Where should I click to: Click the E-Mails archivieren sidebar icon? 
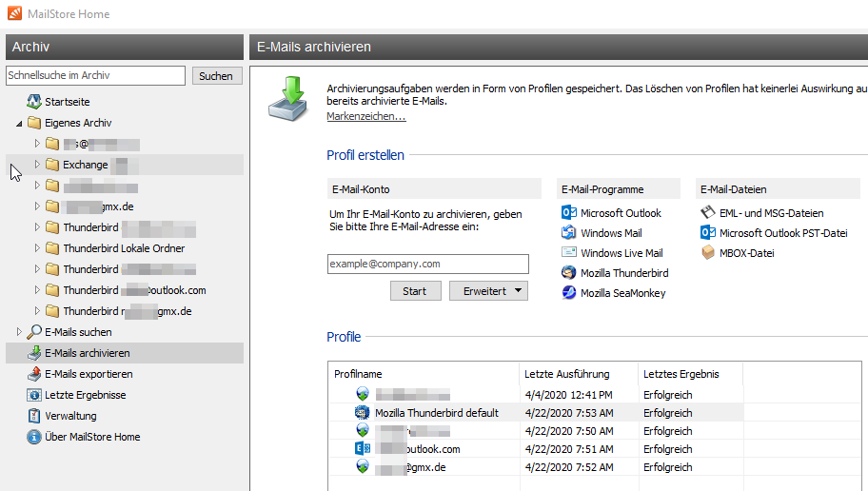[x=34, y=353]
